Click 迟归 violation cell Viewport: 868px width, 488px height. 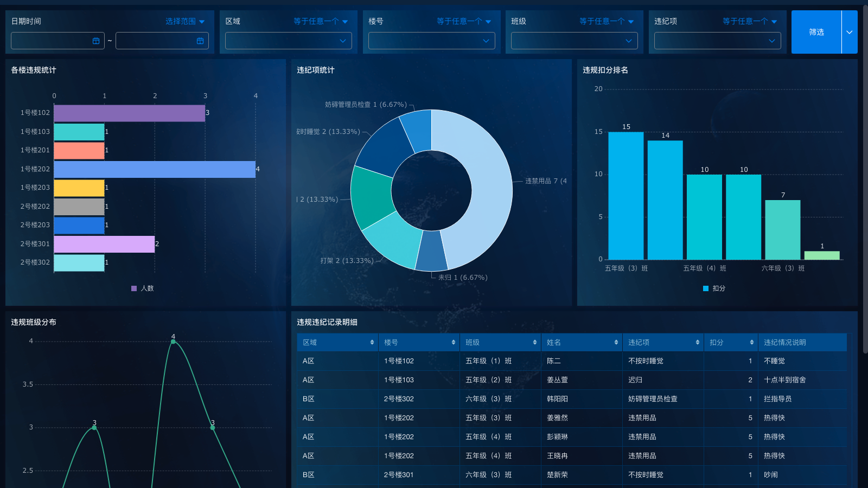coord(635,380)
